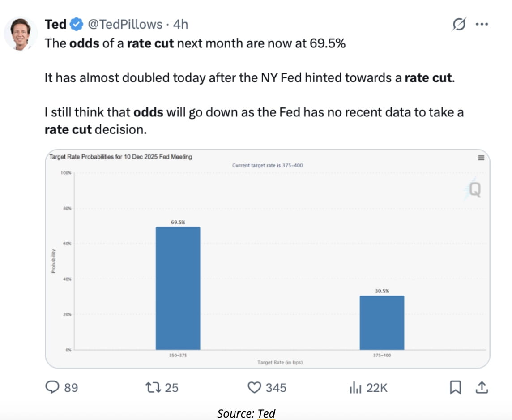512x420 pixels.
Task: Click the 69.5% blue bar
Action: 178,288
